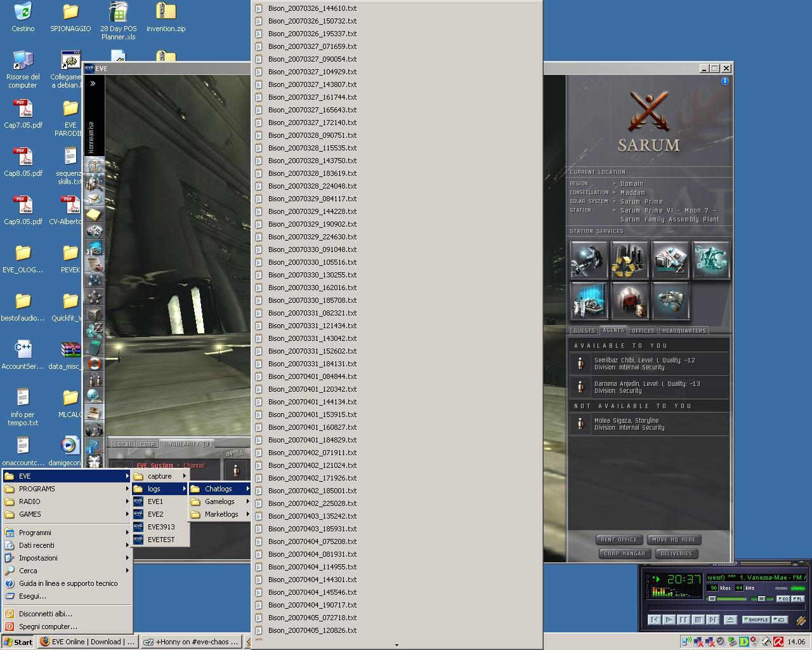
Task: Select the Corp chat tab in EVE
Action: coord(147,444)
